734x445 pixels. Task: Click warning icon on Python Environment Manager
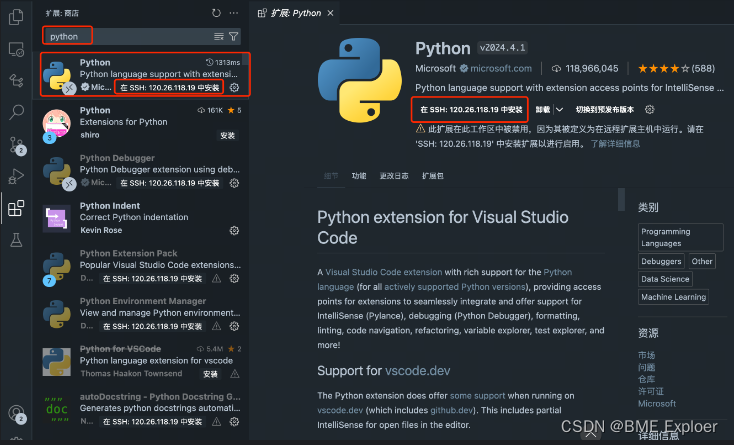coord(216,326)
